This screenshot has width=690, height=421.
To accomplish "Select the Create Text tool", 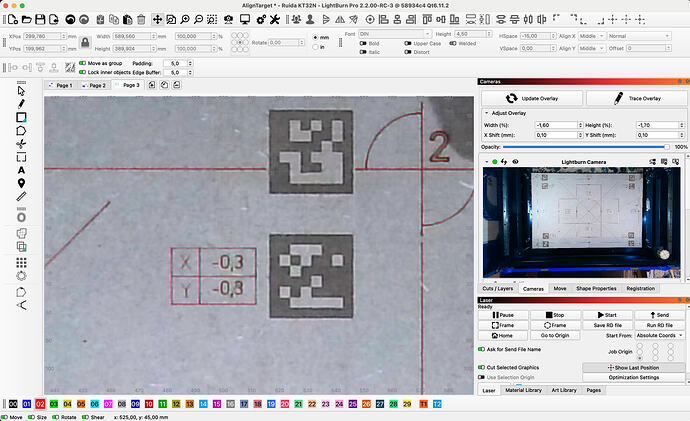I will click(x=21, y=170).
